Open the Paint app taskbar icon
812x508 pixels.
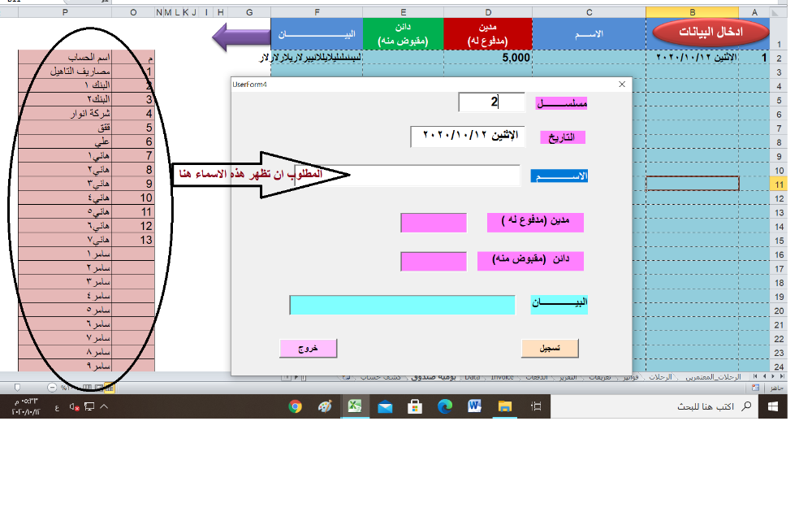click(x=326, y=407)
